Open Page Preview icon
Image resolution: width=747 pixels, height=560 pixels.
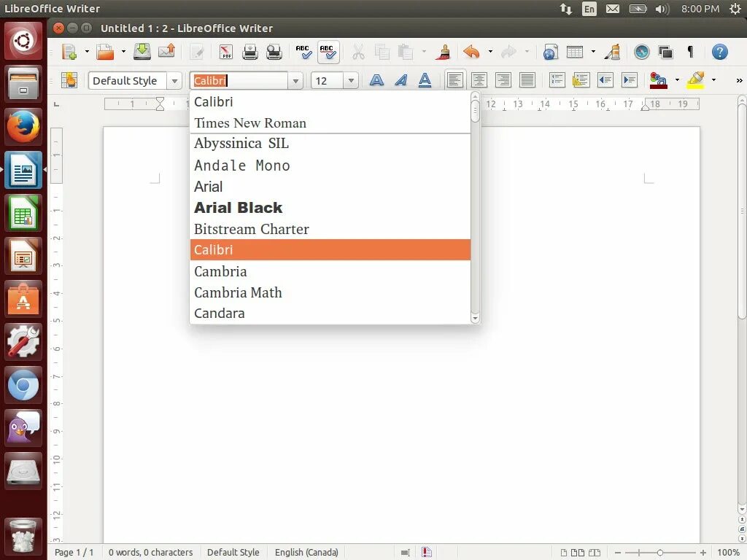274,52
